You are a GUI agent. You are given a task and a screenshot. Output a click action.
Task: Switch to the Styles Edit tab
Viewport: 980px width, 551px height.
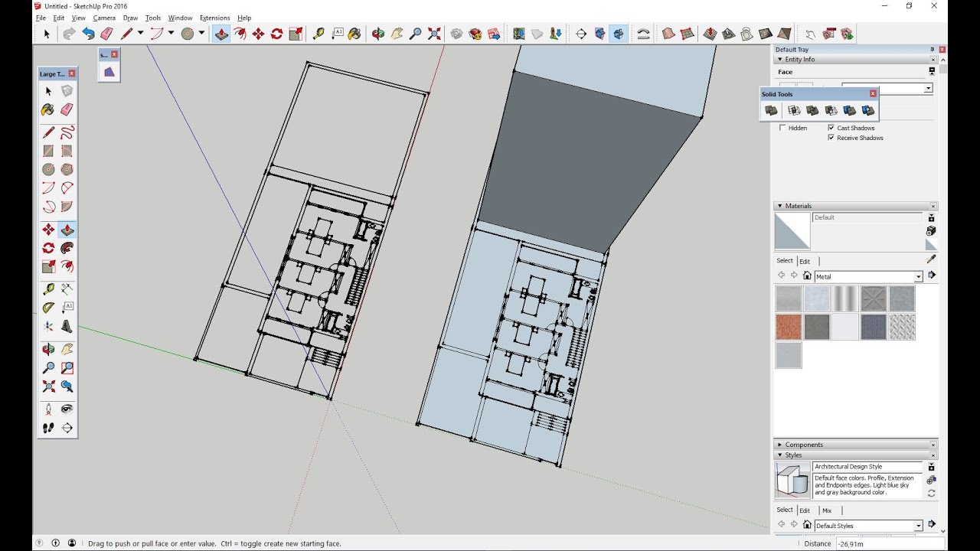pyautogui.click(x=805, y=510)
